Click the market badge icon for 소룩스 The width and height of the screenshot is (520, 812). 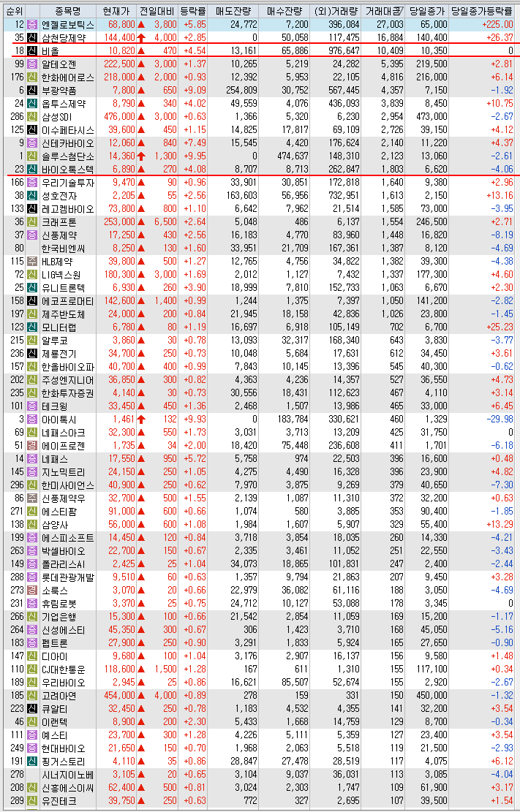click(x=32, y=591)
